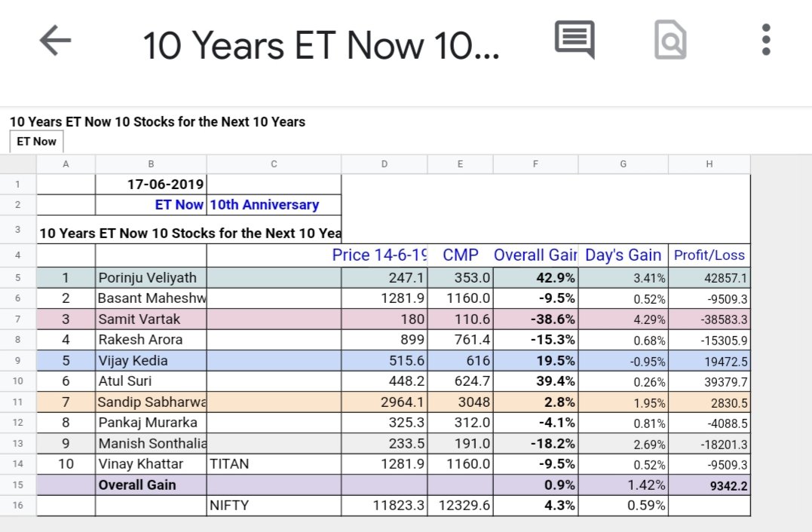812x532 pixels.
Task: Tap the back arrow icon
Action: (x=55, y=41)
